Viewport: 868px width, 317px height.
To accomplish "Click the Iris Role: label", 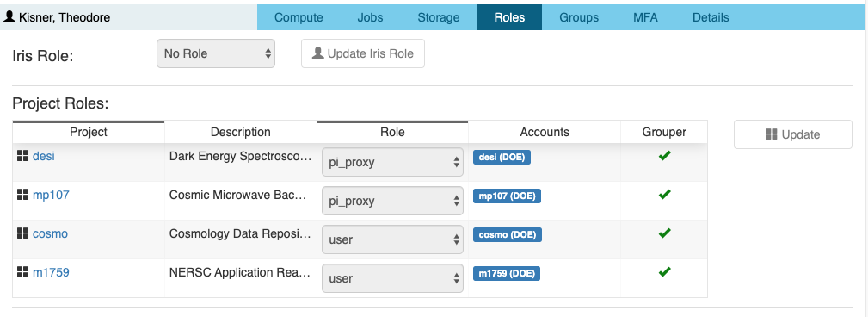I will click(x=43, y=56).
